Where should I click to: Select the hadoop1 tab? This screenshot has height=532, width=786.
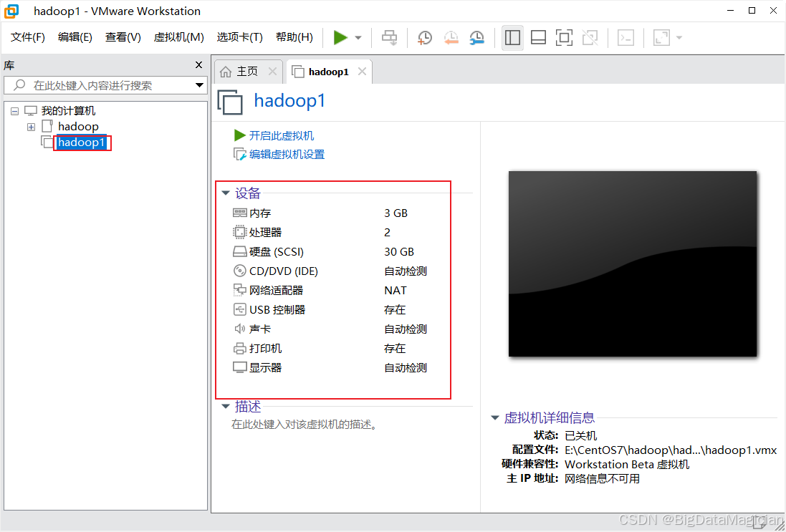click(328, 72)
